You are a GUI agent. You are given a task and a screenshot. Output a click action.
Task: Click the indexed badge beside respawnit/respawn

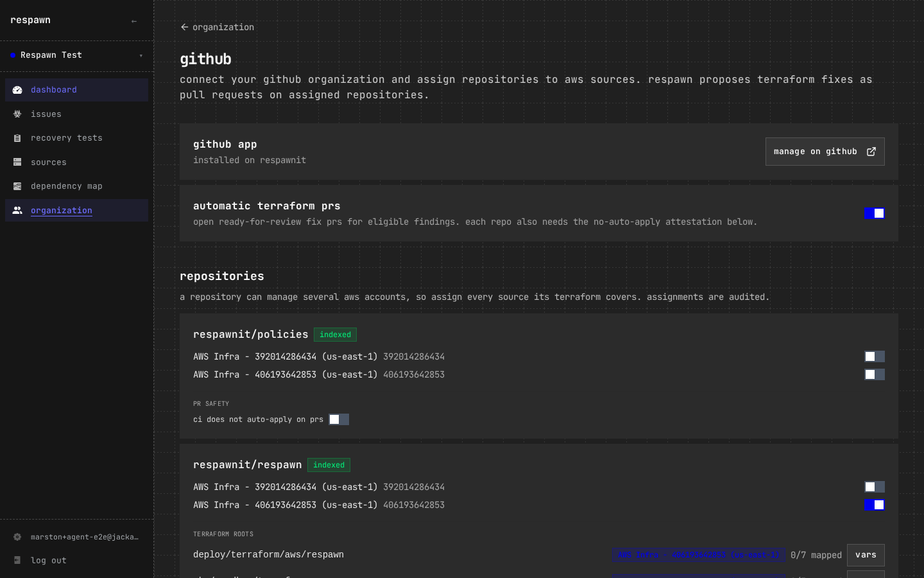[x=329, y=465]
